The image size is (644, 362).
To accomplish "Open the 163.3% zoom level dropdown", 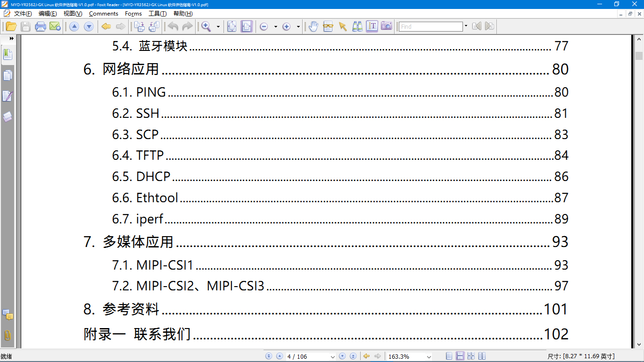I will (x=429, y=357).
